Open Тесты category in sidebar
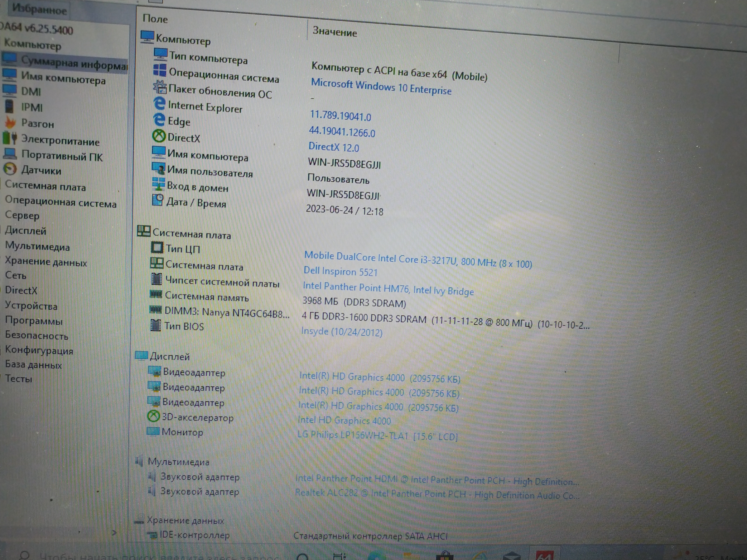The height and width of the screenshot is (560, 747). (x=18, y=379)
